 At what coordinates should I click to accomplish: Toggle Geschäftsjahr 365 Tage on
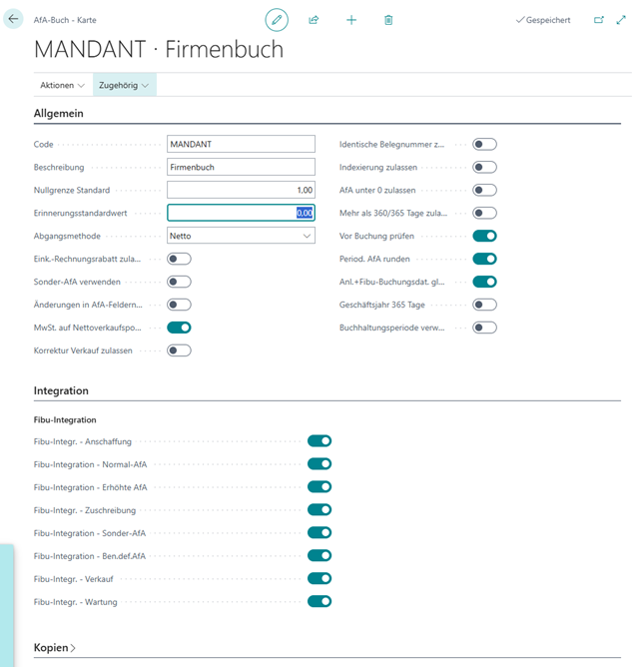pyautogui.click(x=484, y=305)
